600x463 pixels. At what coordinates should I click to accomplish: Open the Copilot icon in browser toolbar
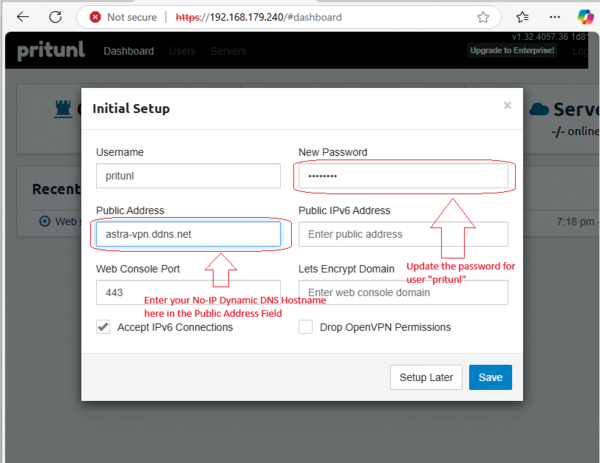coord(586,17)
